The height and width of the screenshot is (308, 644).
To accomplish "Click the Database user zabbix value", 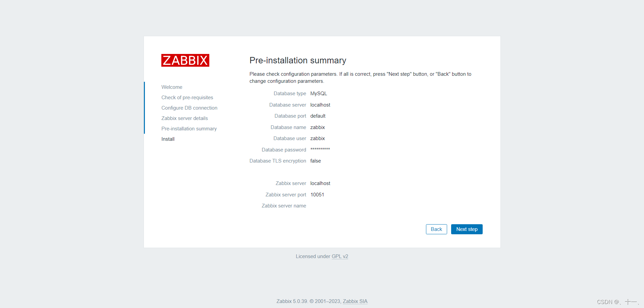I will (x=318, y=138).
